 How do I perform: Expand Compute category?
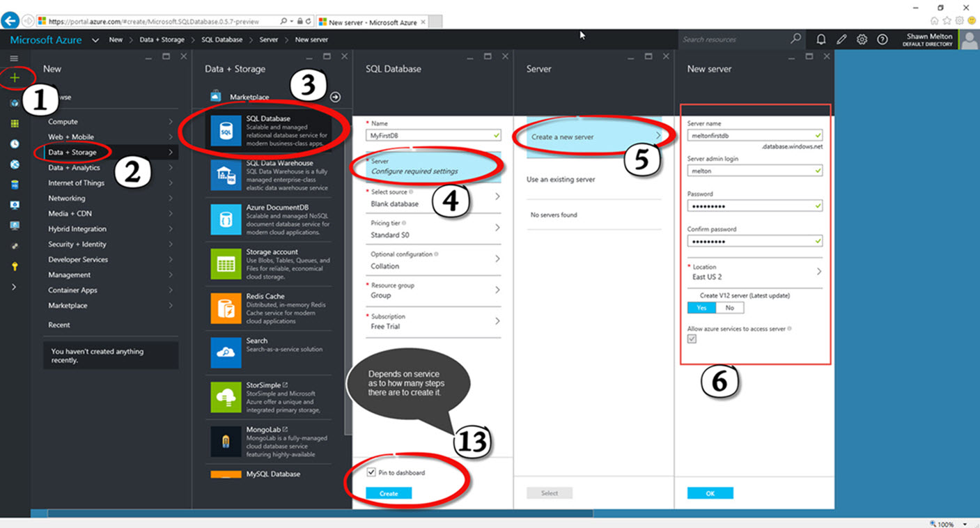click(x=111, y=122)
